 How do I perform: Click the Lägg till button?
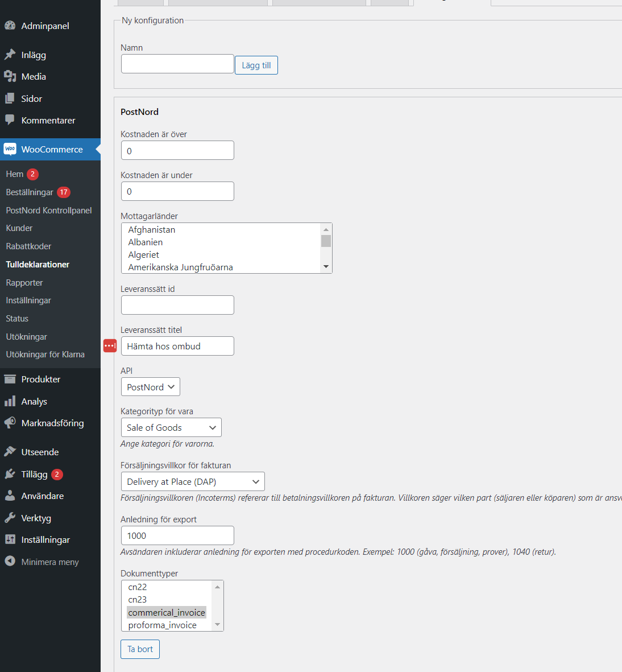pyautogui.click(x=256, y=65)
